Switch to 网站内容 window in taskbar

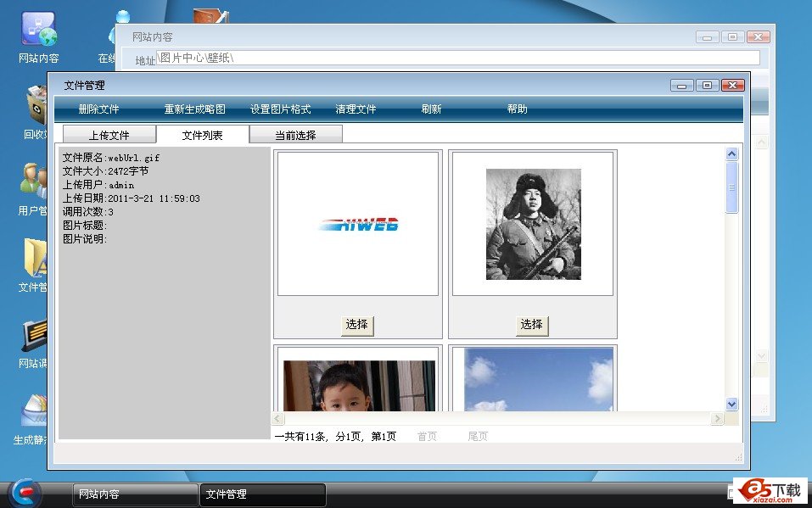135,494
